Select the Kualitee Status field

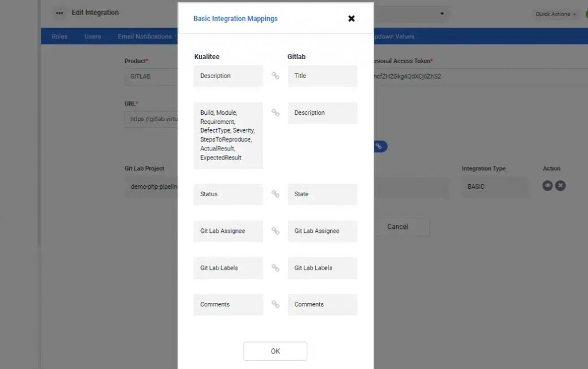228,194
